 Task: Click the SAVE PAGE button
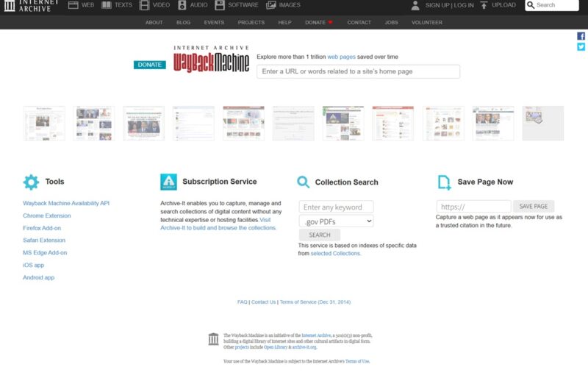[533, 207]
